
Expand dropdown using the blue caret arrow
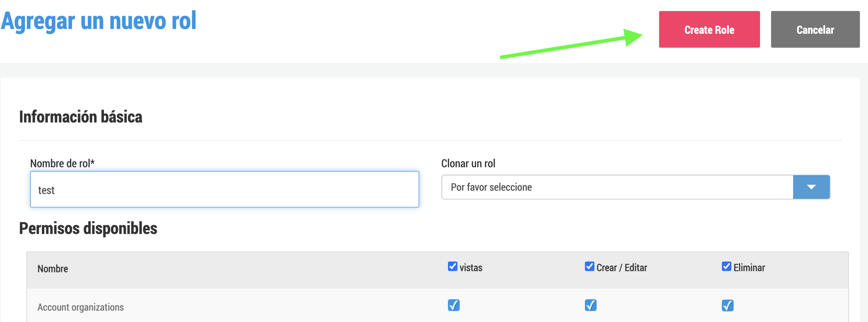[811, 187]
